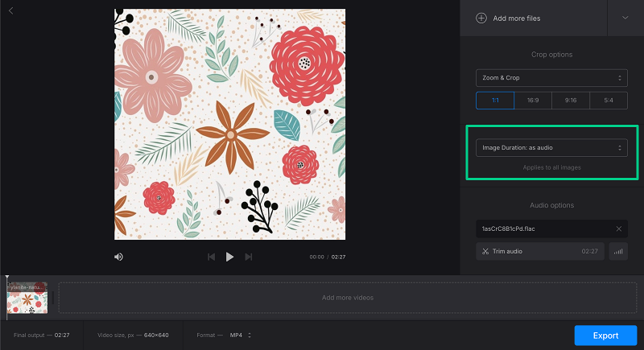Image resolution: width=644 pixels, height=350 pixels.
Task: Click the floral preview image
Action: tap(229, 125)
